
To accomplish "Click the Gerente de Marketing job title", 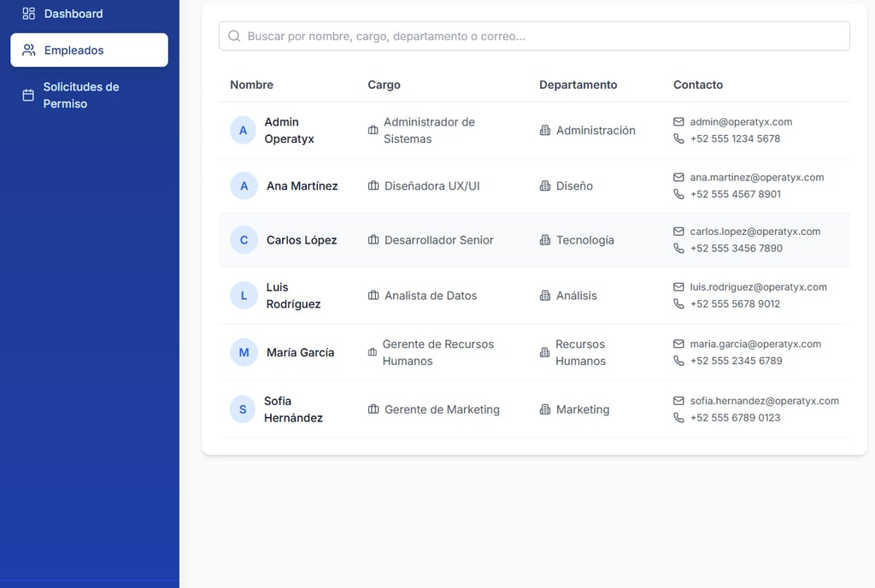I will click(x=442, y=409).
